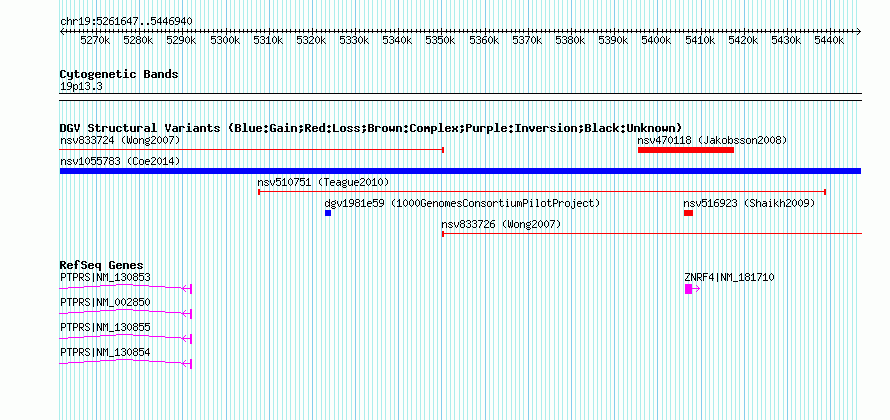Open the nsv470118 (Jakobsson2008) label
Screen dimensions: 890x420
coord(712,140)
